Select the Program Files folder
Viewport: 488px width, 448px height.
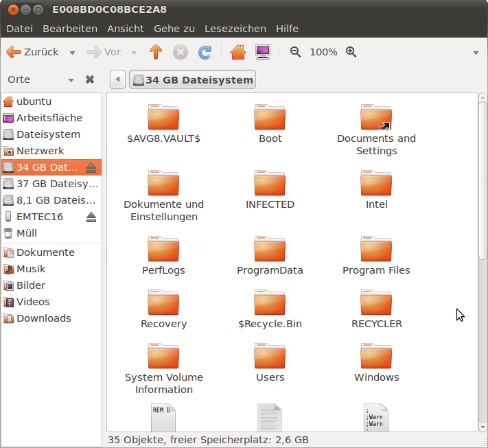click(x=376, y=256)
